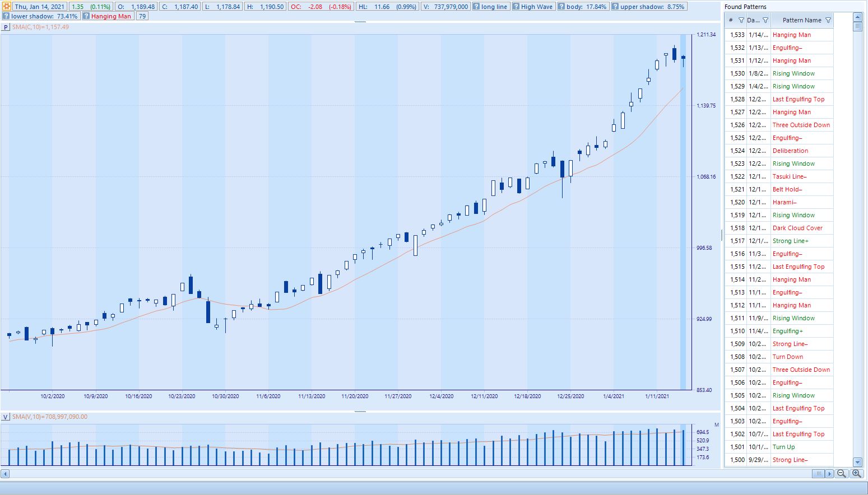Screen dimensions: 868x495
Task: Click help icon beside long line
Action: 476,7
